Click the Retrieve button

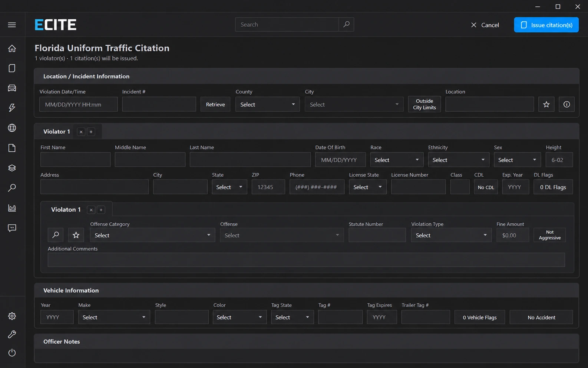click(215, 105)
